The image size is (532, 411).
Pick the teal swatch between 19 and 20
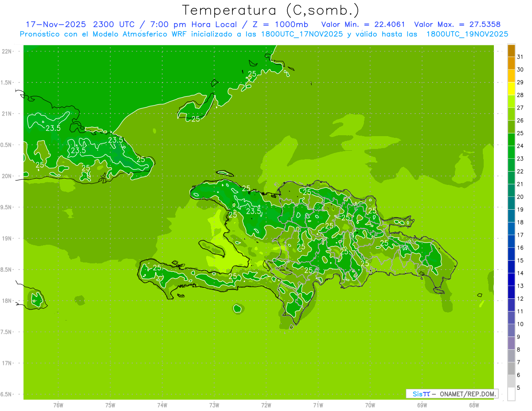pos(511,203)
